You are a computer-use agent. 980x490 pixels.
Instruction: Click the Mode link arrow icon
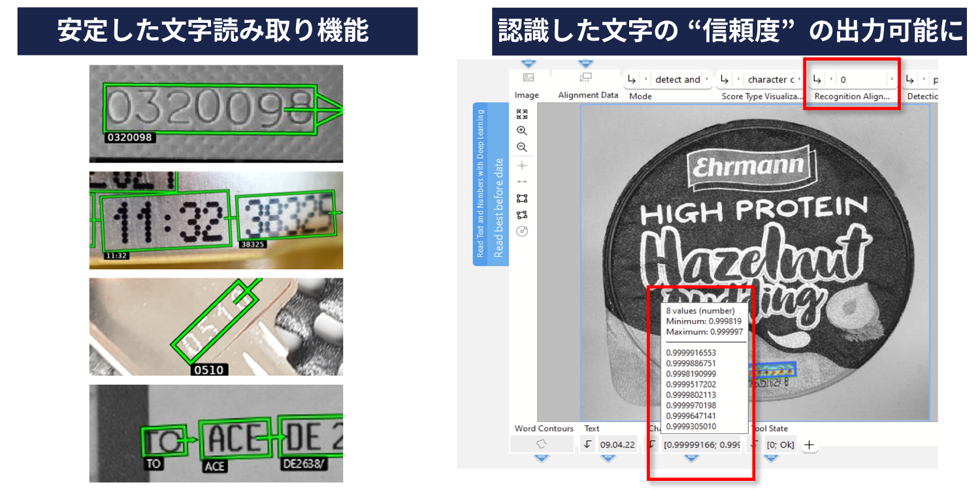pyautogui.click(x=632, y=80)
